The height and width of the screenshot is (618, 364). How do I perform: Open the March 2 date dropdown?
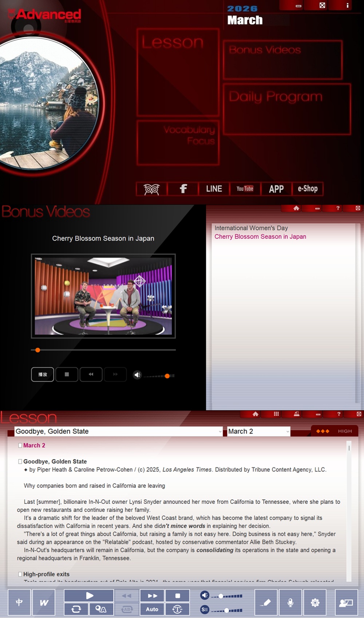click(x=288, y=431)
